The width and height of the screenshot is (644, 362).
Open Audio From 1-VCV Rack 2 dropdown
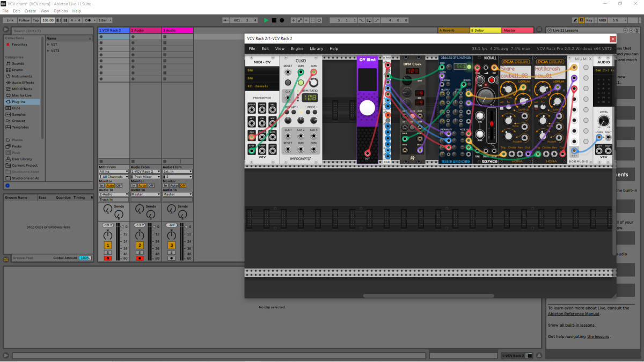point(145,172)
